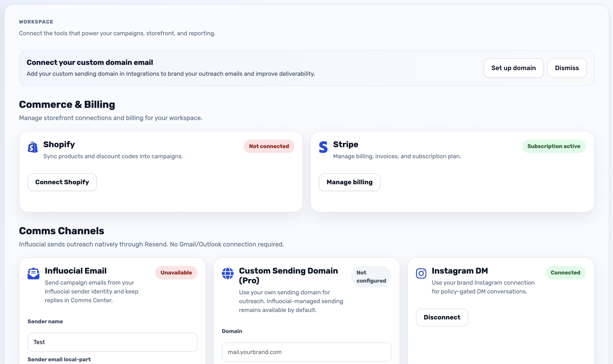613x364 pixels.
Task: Dismiss the custom domain email banner
Action: click(x=567, y=68)
